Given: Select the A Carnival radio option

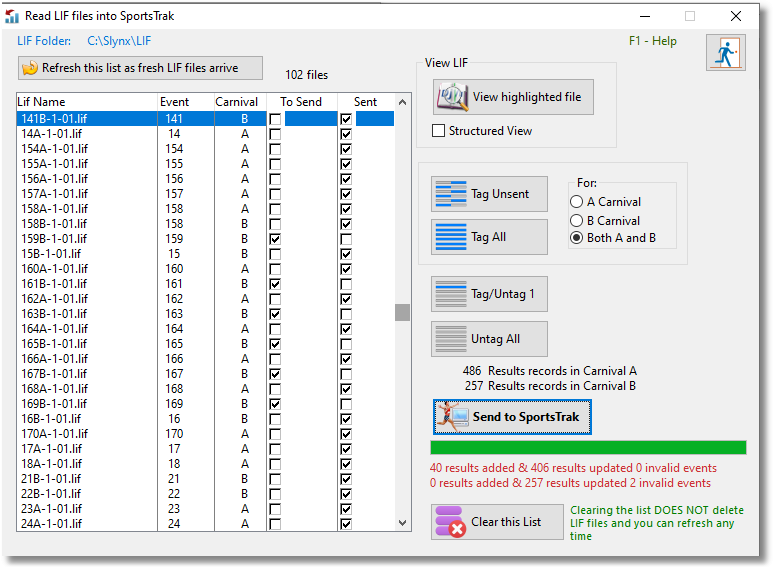Looking at the screenshot, I should point(576,202).
